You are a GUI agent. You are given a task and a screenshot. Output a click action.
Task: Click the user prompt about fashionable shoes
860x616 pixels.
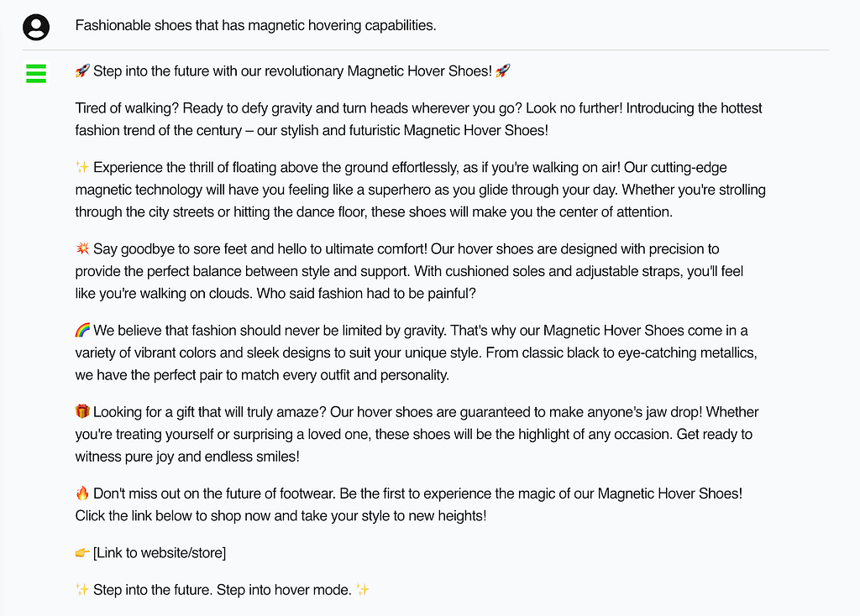255,25
